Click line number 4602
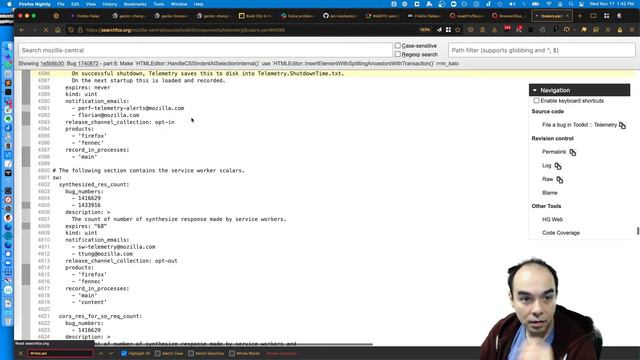This screenshot has width=640, height=360. pyautogui.click(x=43, y=184)
